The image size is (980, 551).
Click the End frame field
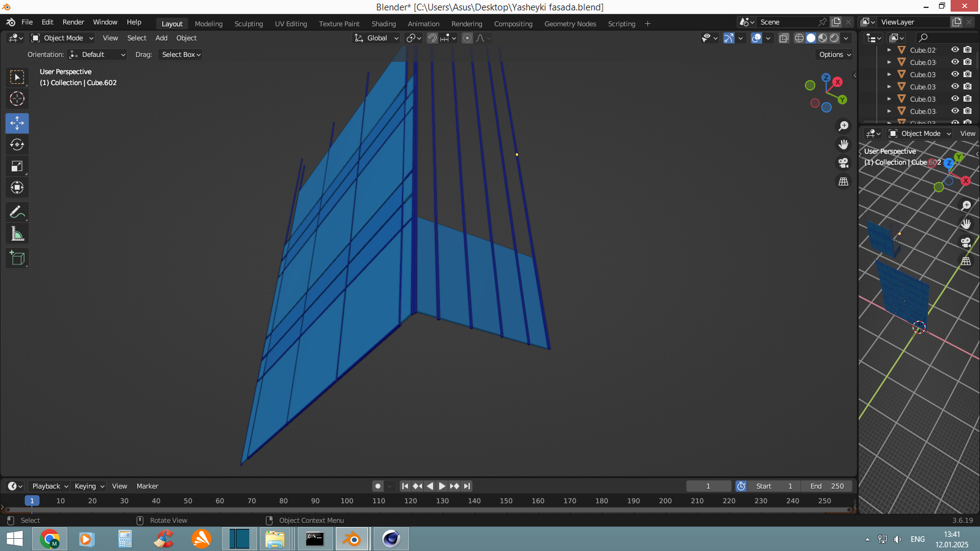(827, 486)
